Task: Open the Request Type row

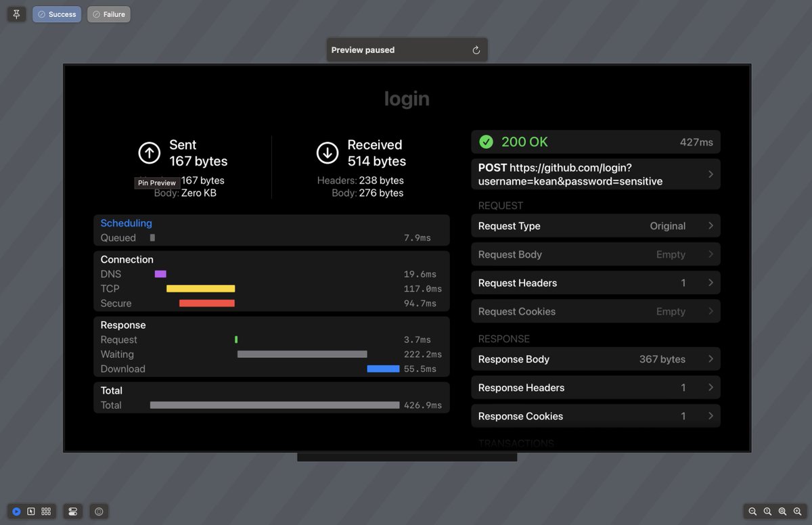Action: point(595,226)
